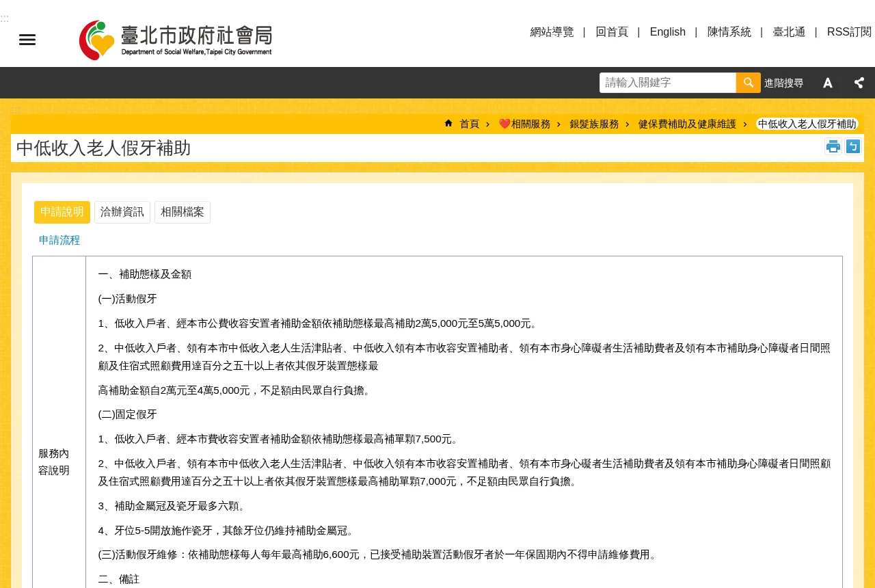Focus the keyword search input field
The image size is (875, 588).
click(x=668, y=83)
